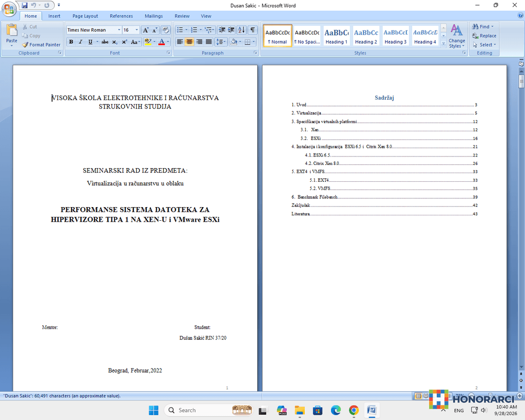
Task: Apply superscript formatting
Action: [x=124, y=42]
